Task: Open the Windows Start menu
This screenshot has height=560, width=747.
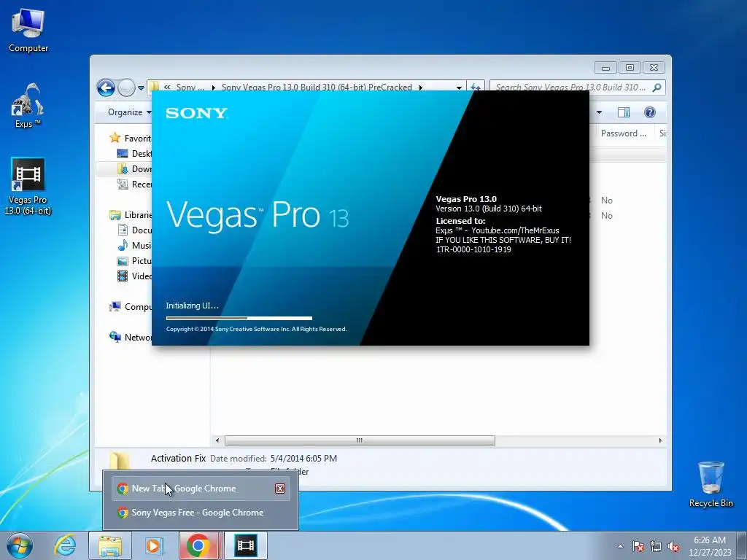Action: coord(19,545)
